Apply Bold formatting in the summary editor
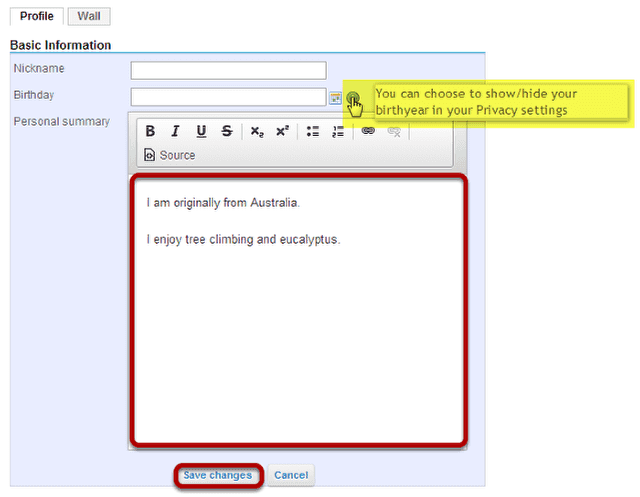Viewport: 640px width, 497px height. click(x=150, y=131)
